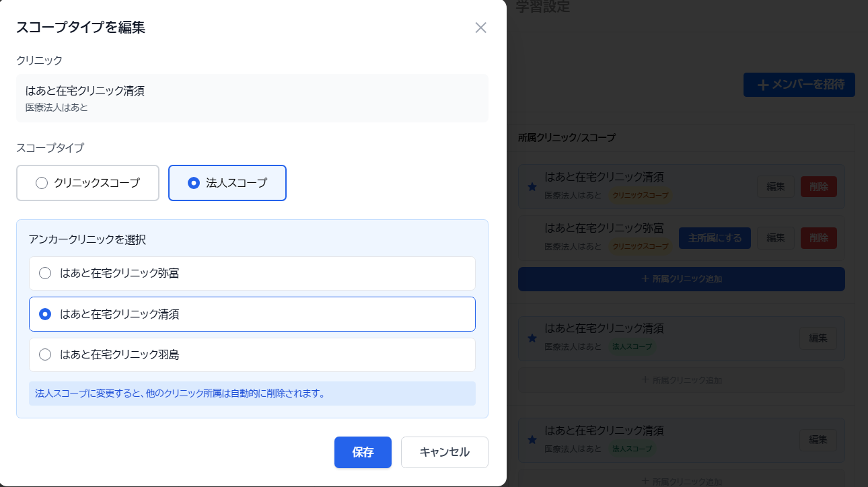The width and height of the screenshot is (868, 487).
Task: Click the plus icon on メンバーを招待
Action: coord(763,85)
